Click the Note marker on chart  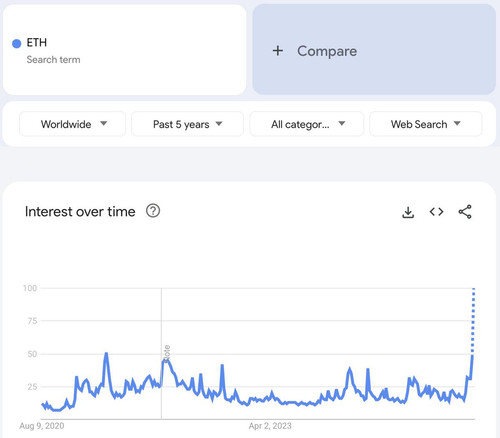coord(167,353)
